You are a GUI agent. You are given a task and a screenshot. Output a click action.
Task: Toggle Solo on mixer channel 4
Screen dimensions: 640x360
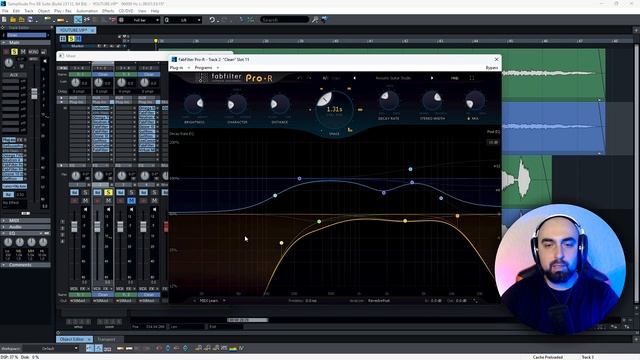point(154,192)
